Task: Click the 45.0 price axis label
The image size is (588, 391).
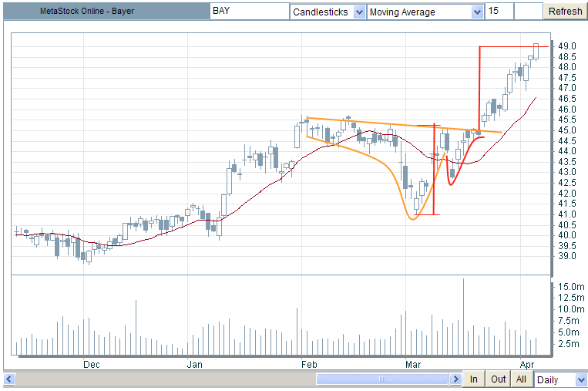Action: [x=566, y=130]
